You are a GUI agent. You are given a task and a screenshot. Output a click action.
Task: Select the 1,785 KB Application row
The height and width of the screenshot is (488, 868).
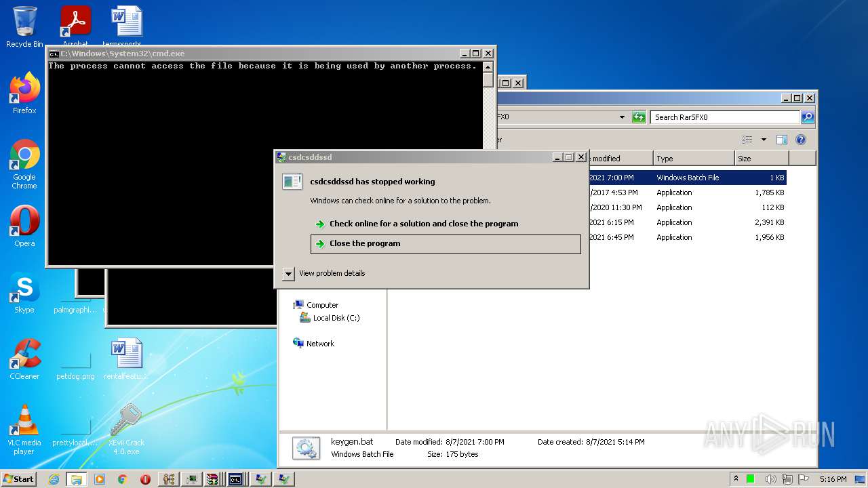coord(687,192)
